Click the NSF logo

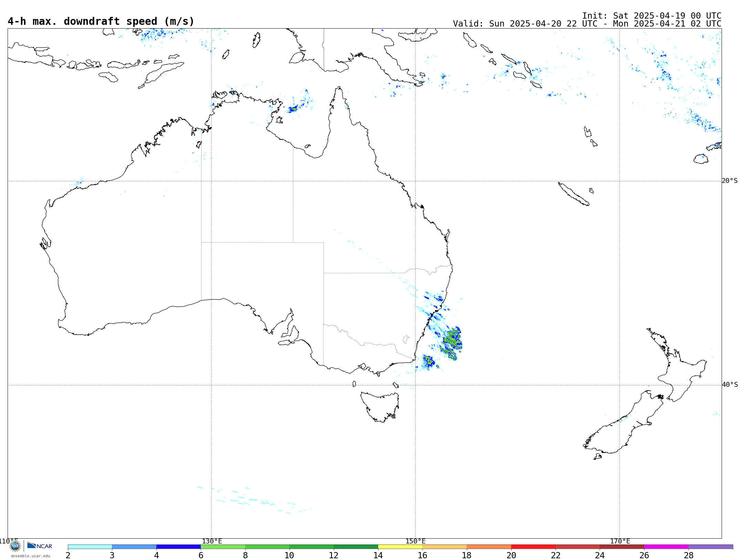(15, 546)
